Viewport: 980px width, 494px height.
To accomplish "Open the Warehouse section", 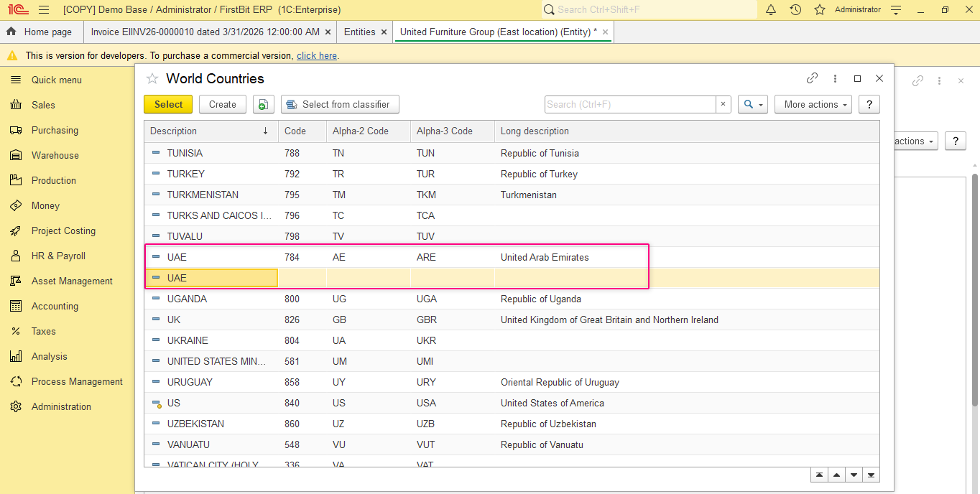I will click(x=55, y=155).
